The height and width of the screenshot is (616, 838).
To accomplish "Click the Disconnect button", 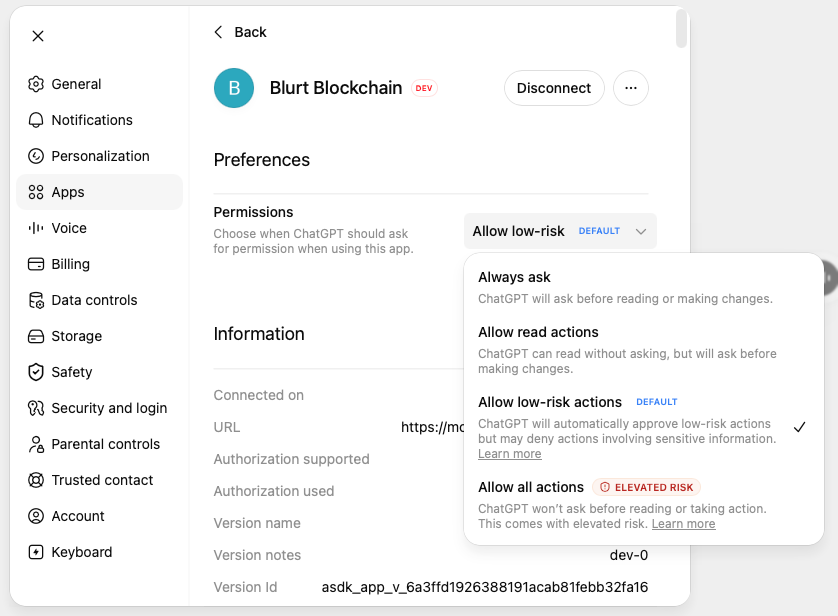I will [x=554, y=88].
